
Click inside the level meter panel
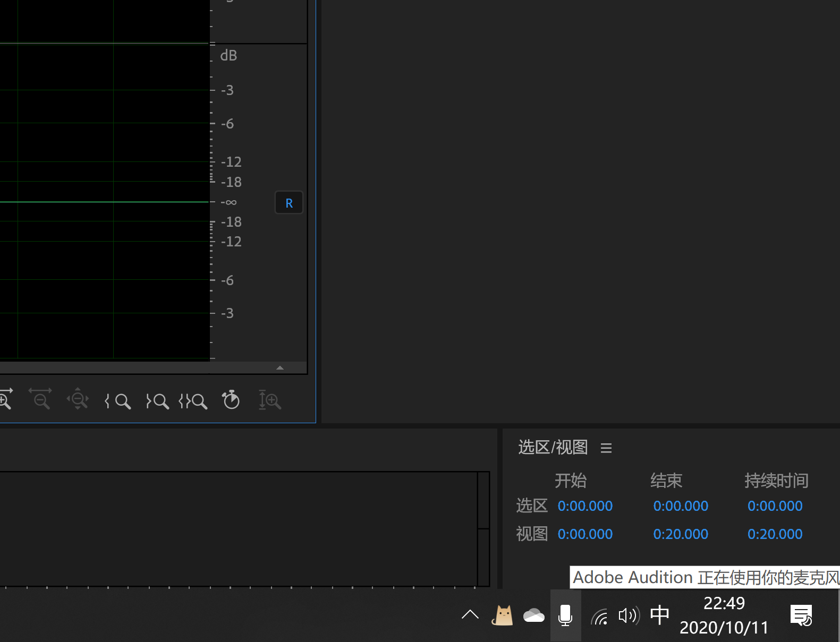point(239,528)
